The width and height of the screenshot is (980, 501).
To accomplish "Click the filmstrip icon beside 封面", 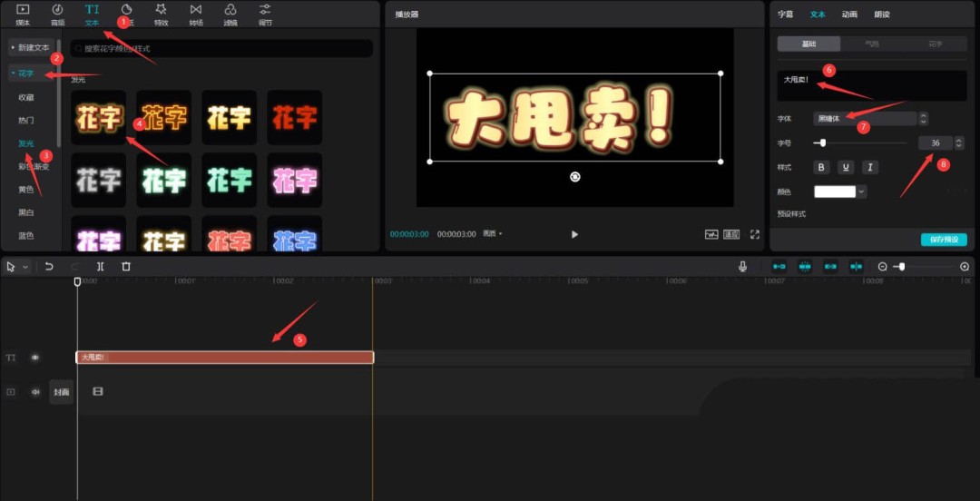I will 97,391.
